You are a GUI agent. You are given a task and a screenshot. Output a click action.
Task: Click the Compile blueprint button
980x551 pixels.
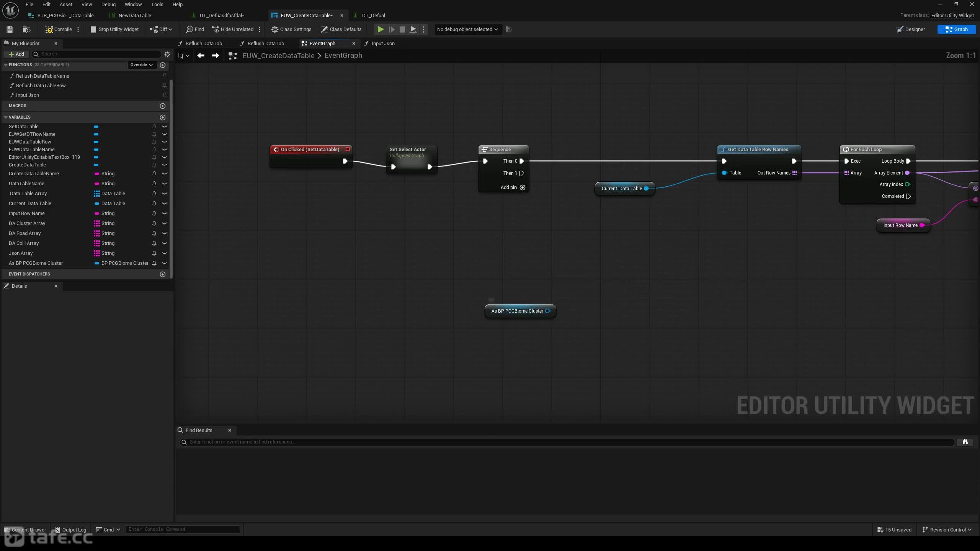pos(58,29)
